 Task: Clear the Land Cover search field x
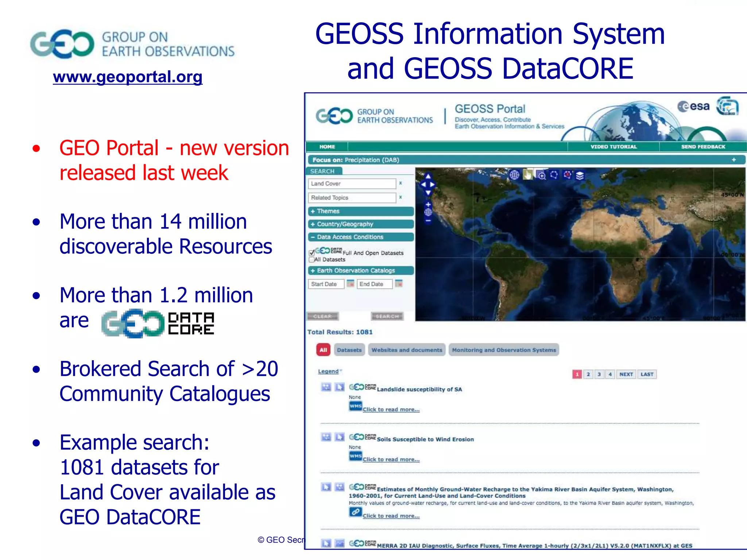[400, 183]
